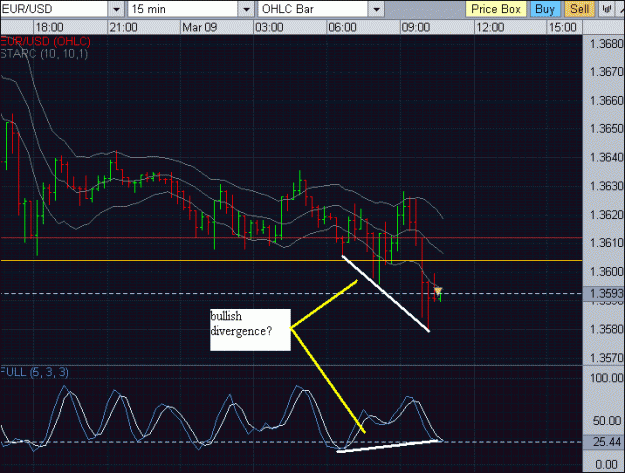Click the 03:00 time axis label
625x473 pixels.
point(269,27)
